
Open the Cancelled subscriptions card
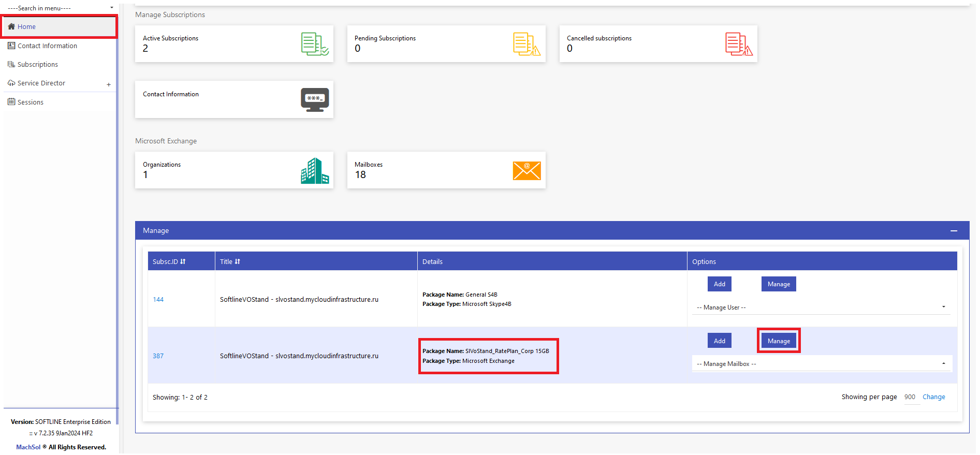(x=659, y=44)
